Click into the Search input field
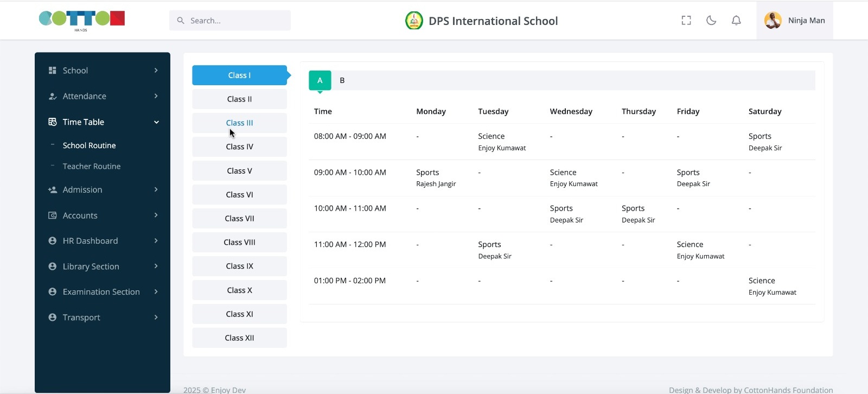Image resolution: width=868 pixels, height=394 pixels. click(x=236, y=21)
